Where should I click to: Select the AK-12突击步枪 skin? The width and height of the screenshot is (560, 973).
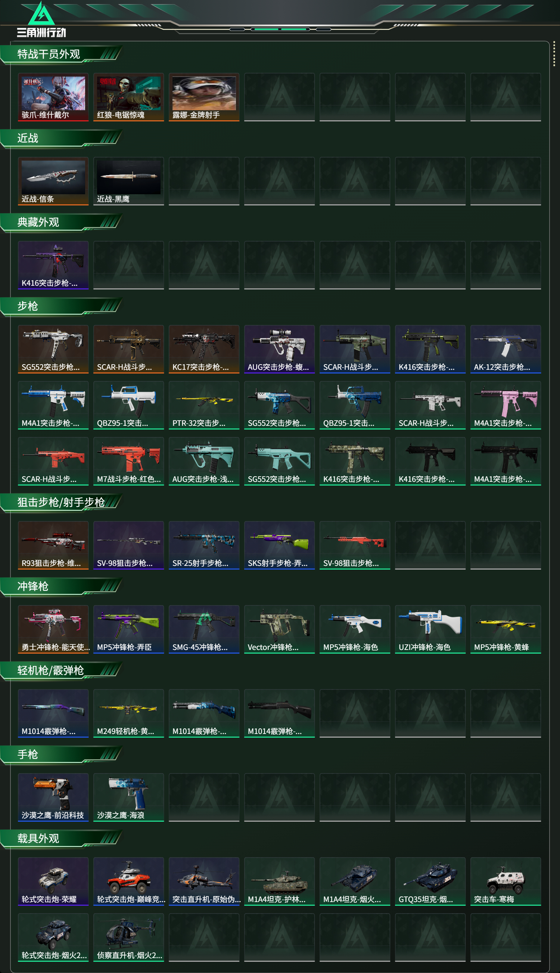[x=505, y=349]
